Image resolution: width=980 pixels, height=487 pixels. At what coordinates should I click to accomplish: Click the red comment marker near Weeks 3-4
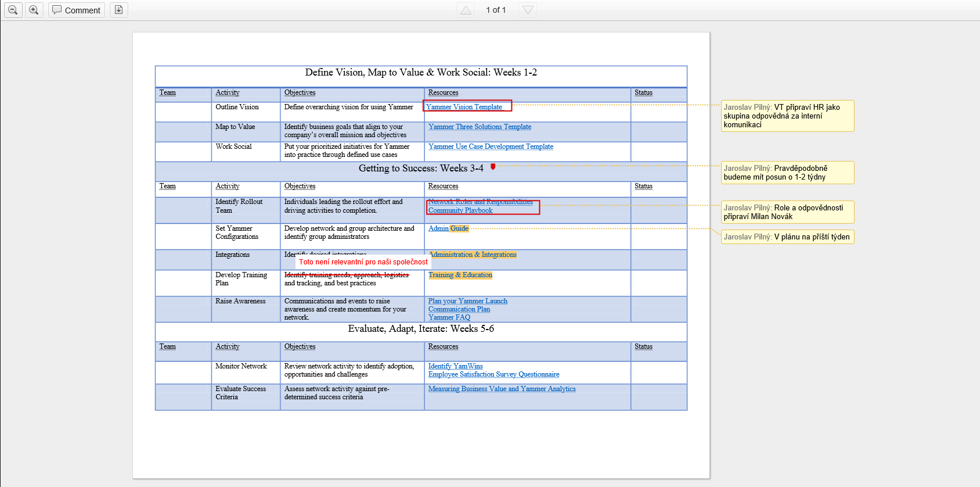493,167
